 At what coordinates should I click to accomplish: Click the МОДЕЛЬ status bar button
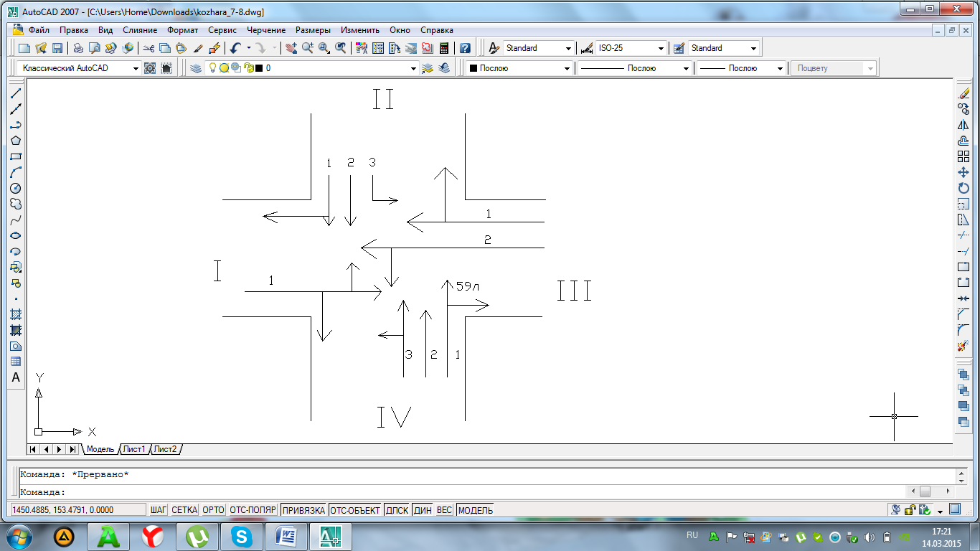click(x=476, y=510)
